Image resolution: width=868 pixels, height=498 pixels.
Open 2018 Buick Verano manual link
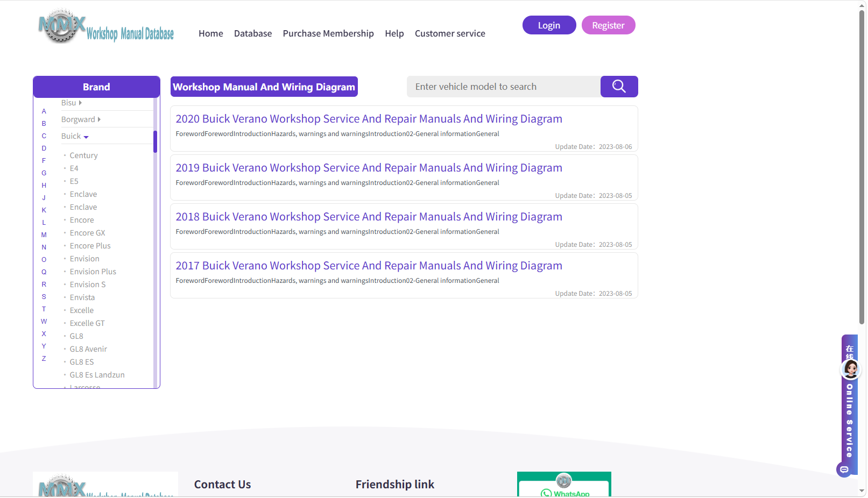[x=369, y=217]
